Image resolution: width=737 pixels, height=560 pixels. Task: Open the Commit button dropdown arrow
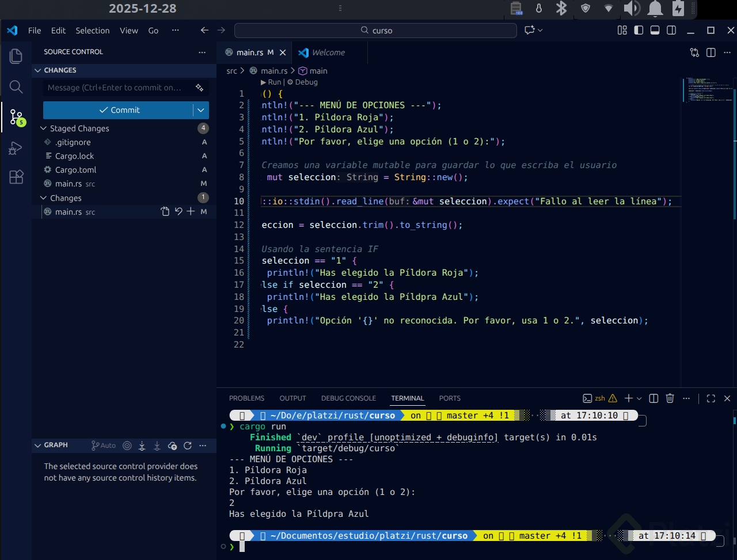(200, 110)
